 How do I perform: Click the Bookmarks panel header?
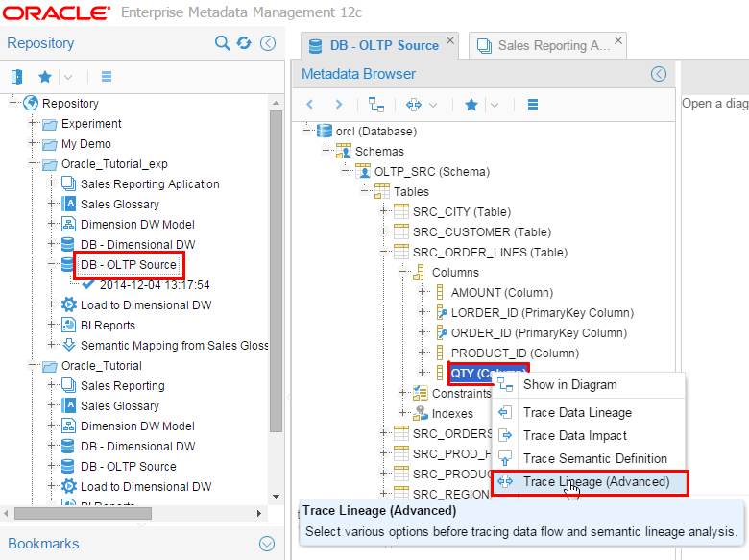[x=142, y=544]
